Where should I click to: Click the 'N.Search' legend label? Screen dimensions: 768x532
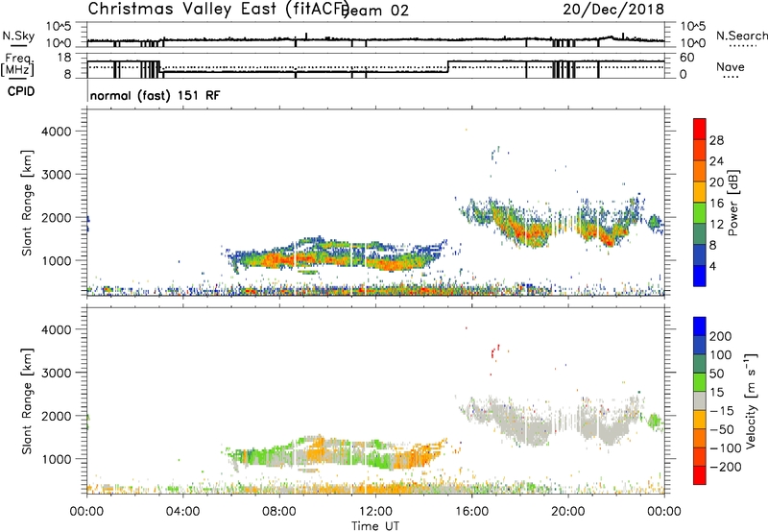pyautogui.click(x=741, y=36)
